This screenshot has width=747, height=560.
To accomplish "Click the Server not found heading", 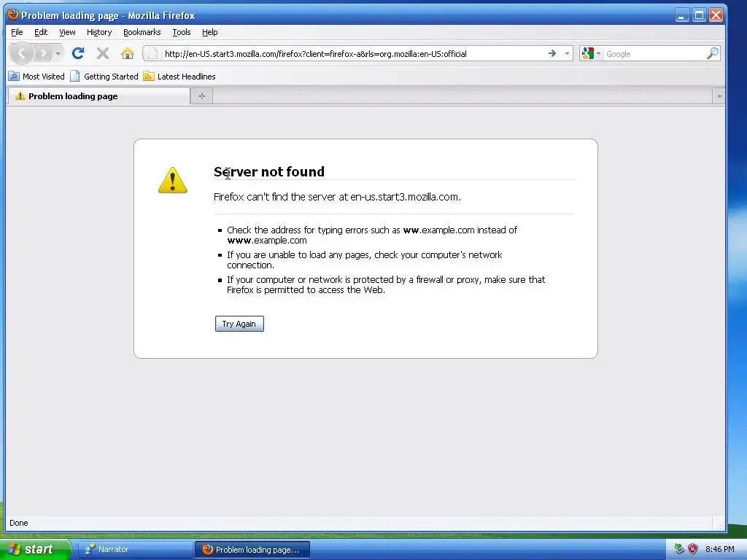I will pyautogui.click(x=268, y=171).
